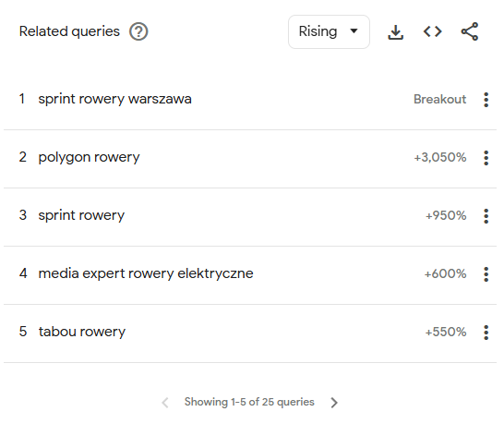Open the embed code icon
The width and height of the screenshot is (504, 424).
pyautogui.click(x=433, y=31)
